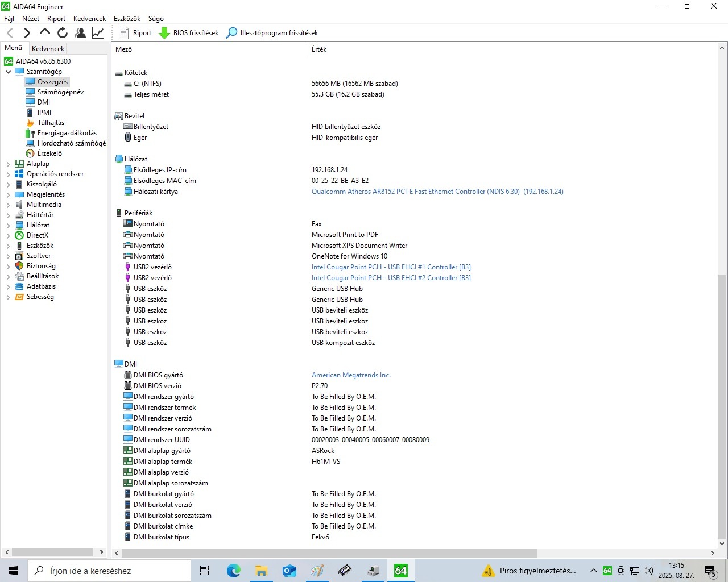728x582 pixels.
Task: Expand the DirectX tree node
Action: click(8, 235)
